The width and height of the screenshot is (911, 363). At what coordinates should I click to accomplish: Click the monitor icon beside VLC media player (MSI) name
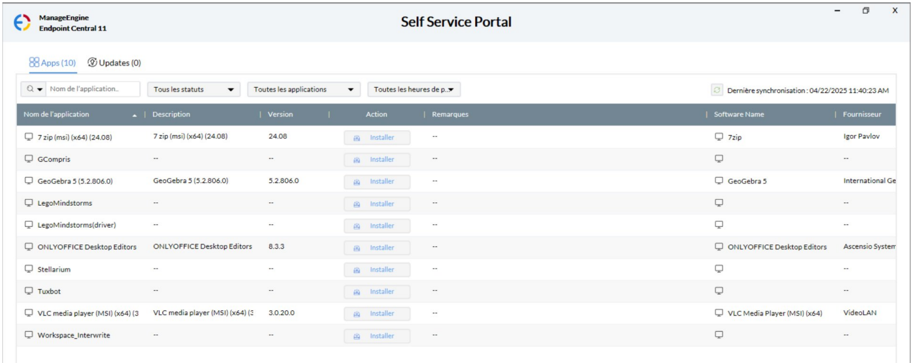tap(28, 312)
